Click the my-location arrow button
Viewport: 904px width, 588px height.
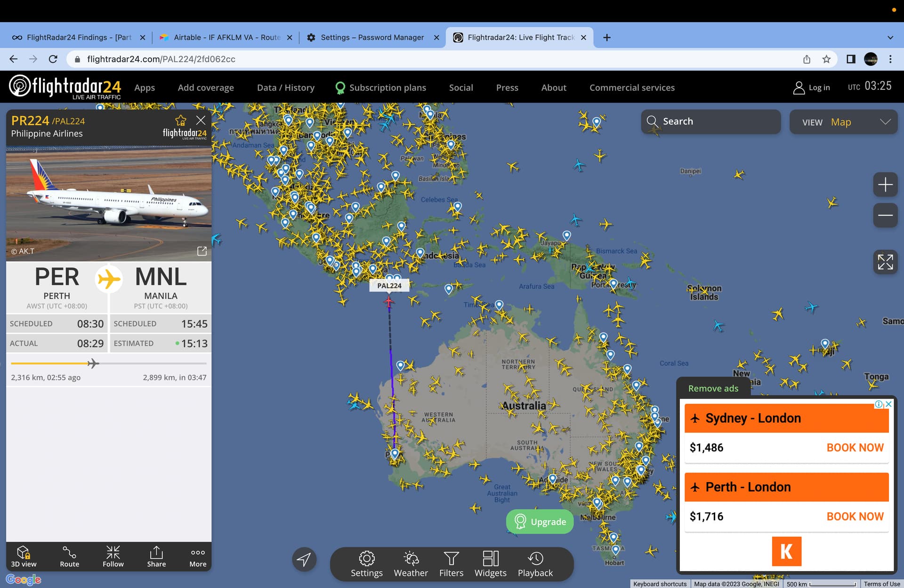click(x=304, y=559)
